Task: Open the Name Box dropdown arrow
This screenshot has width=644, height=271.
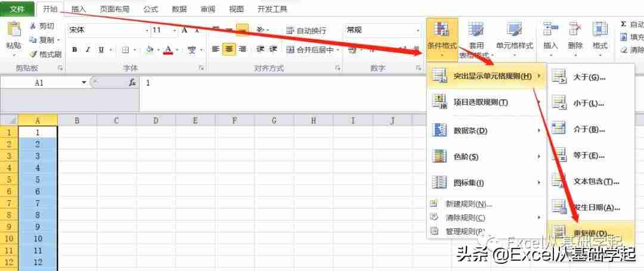Action: [x=84, y=82]
